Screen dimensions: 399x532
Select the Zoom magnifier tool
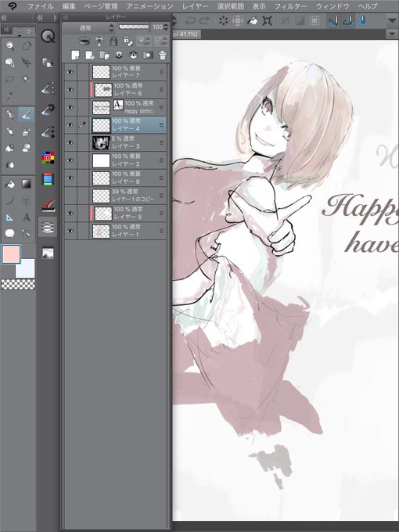tap(10, 46)
